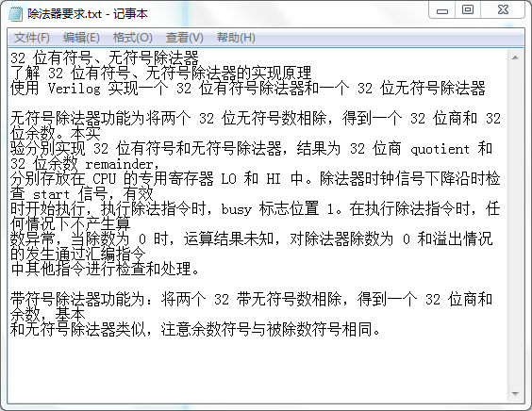This screenshot has height=411, width=532.
Task: Close the 除法器要求.txt window
Action: coord(503,9)
